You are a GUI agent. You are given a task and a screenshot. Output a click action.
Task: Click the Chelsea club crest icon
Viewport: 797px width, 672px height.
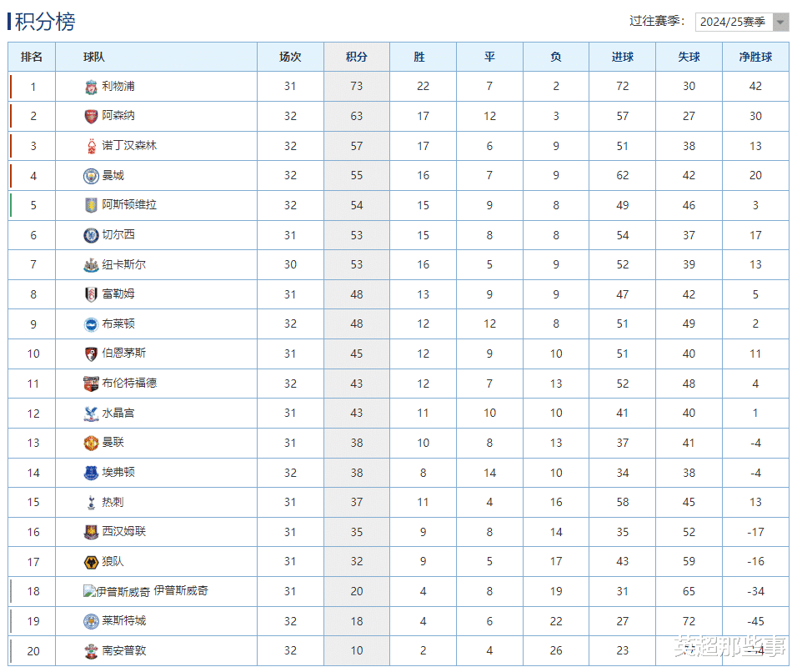[91, 235]
